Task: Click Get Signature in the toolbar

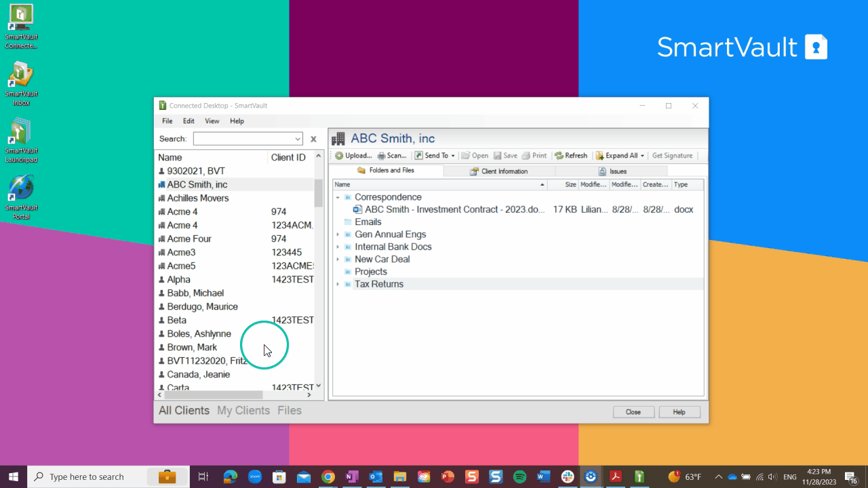Action: tap(672, 156)
